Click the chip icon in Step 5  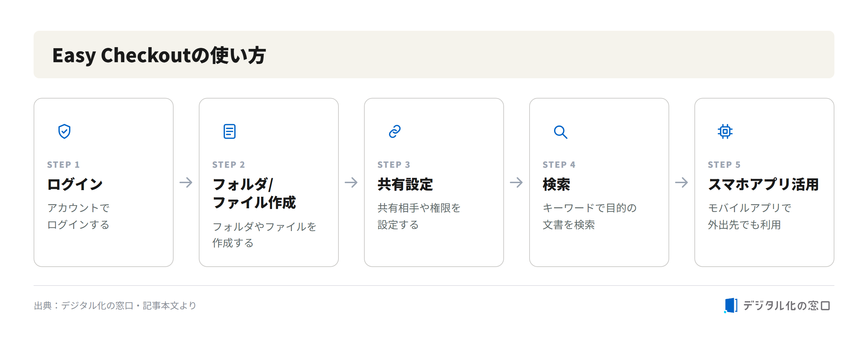[x=725, y=131]
